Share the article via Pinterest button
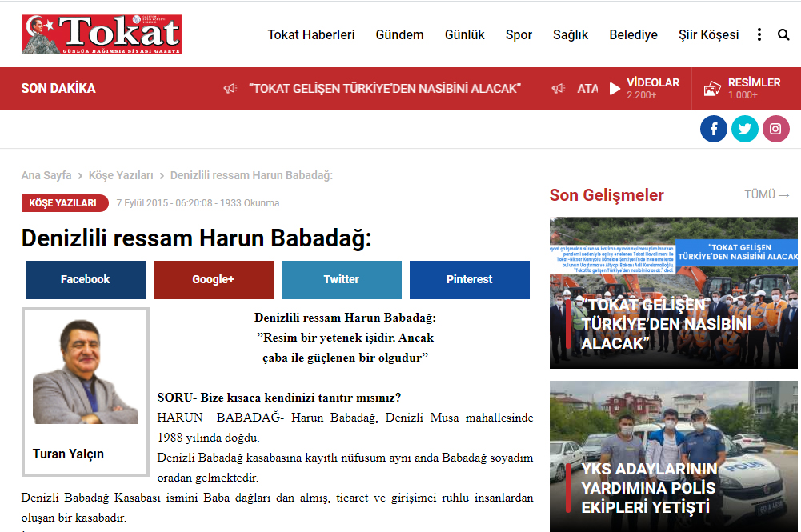The width and height of the screenshot is (801, 532). coord(469,279)
